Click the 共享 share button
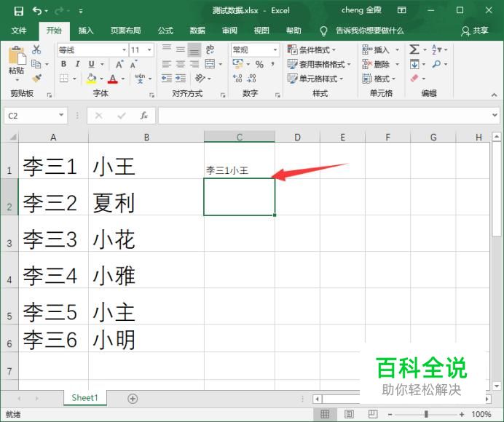504x422 pixels. pos(475,31)
